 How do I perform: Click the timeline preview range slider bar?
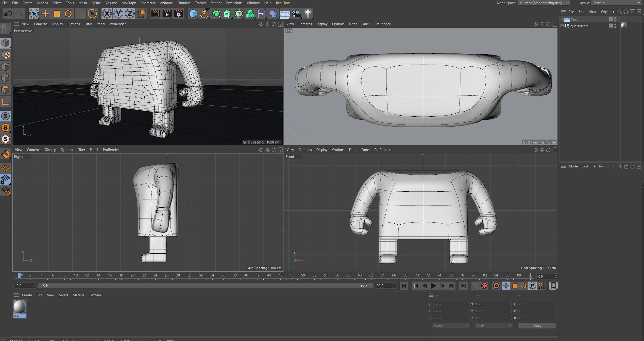point(205,286)
